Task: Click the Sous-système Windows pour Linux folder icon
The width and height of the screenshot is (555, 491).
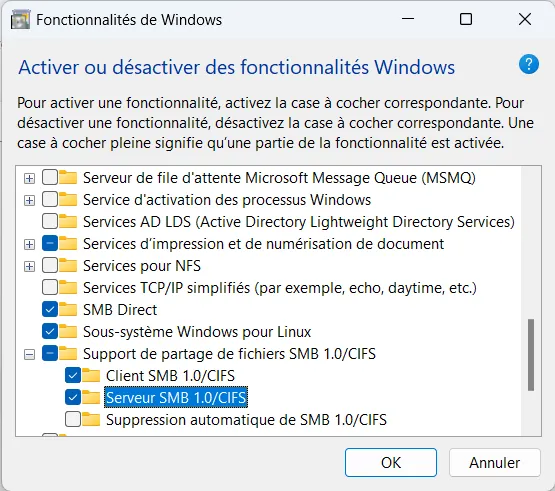Action: point(68,331)
